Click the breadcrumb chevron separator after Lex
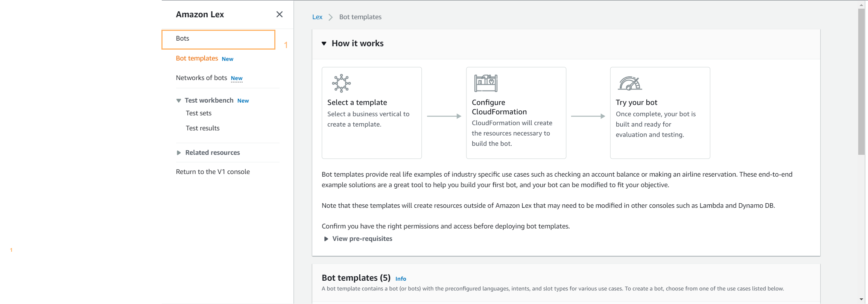The height and width of the screenshot is (304, 868). point(330,17)
